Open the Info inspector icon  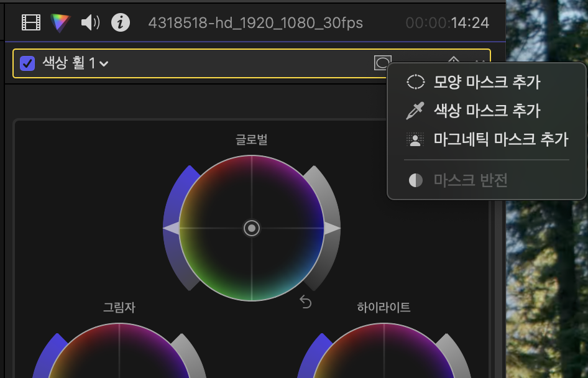(121, 22)
